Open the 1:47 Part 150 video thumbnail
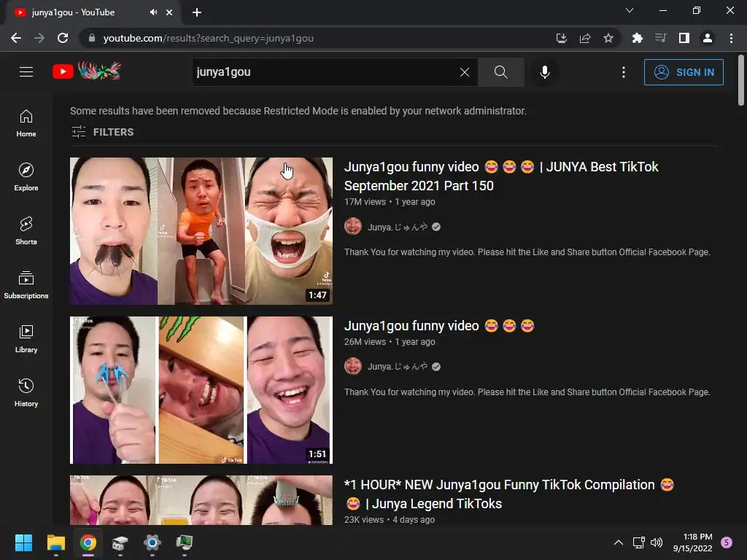 (x=201, y=231)
